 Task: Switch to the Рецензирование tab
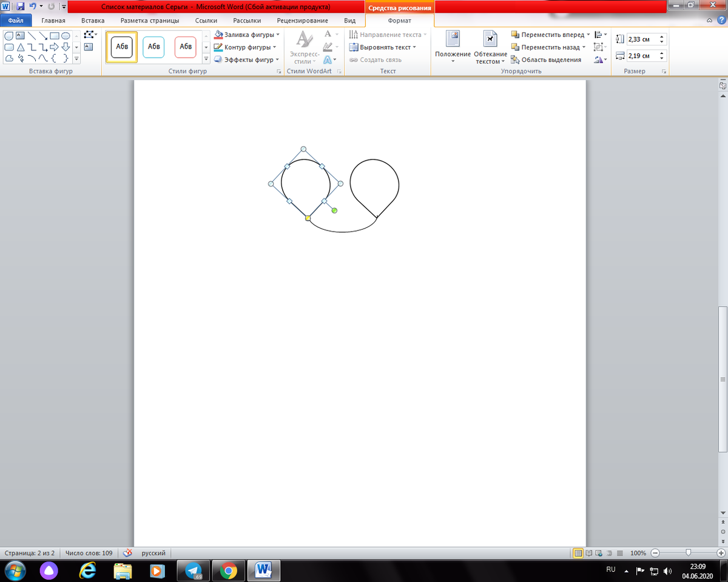(x=302, y=20)
